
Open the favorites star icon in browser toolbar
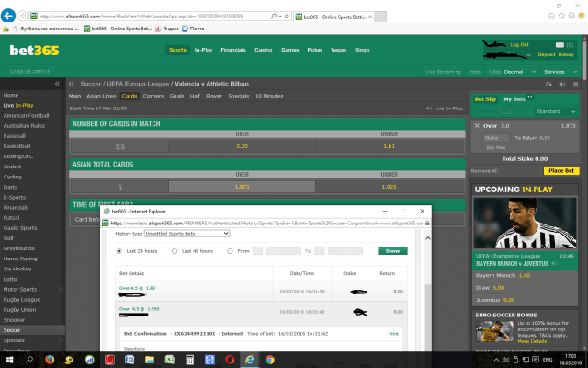[561, 16]
